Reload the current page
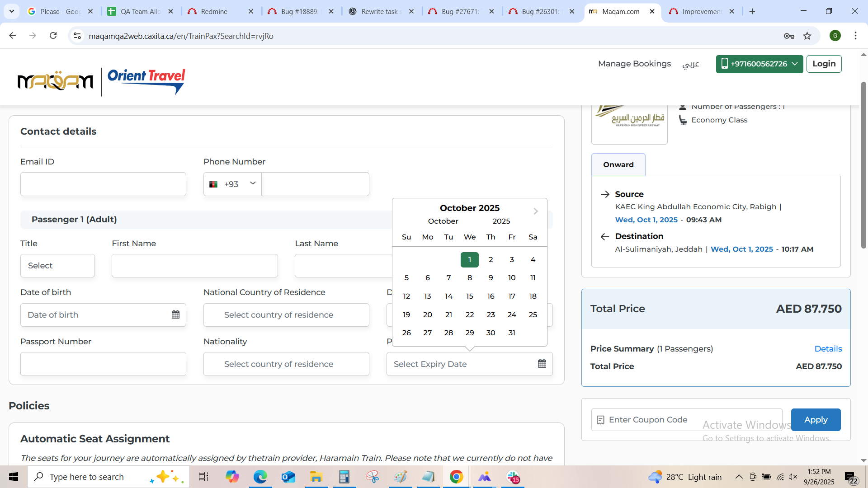Viewport: 868px width, 488px height. pos(53,36)
